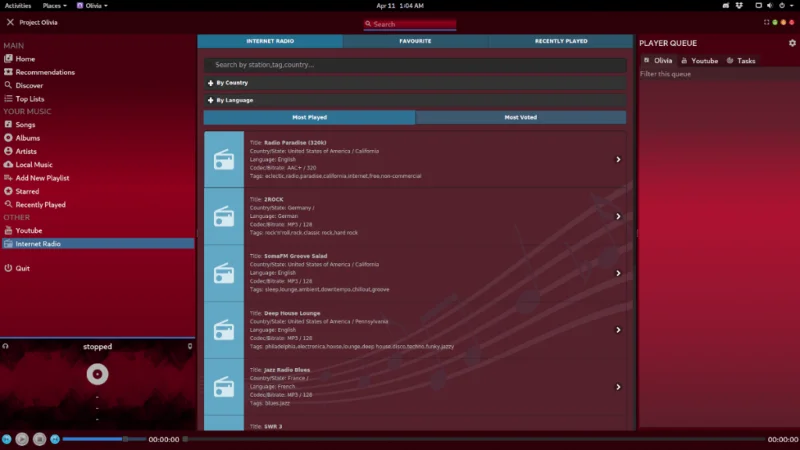Close the Project Olivia sidebar with X
The image size is (800, 450).
(10, 22)
